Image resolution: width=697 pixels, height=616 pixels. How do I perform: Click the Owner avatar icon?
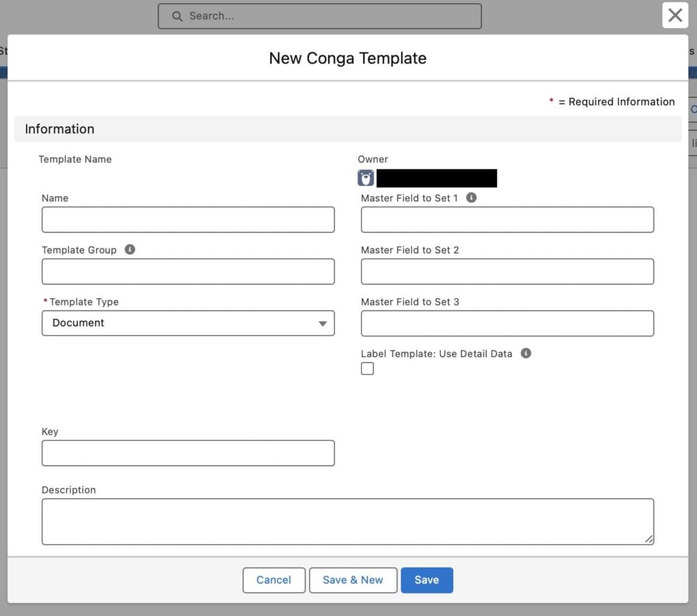point(366,178)
